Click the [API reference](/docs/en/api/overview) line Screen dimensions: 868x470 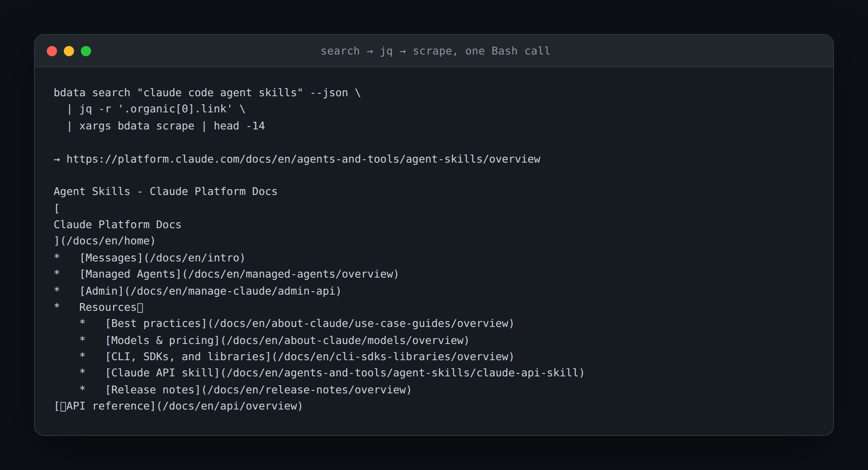[178, 406]
